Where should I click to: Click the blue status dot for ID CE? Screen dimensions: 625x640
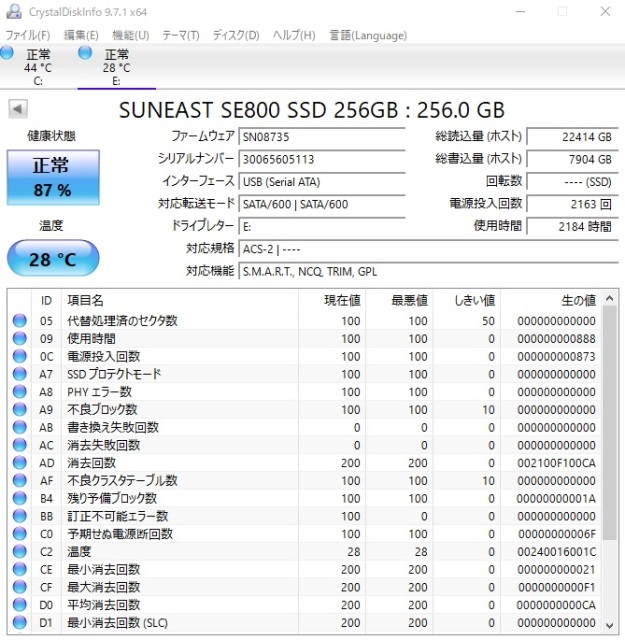tap(19, 569)
